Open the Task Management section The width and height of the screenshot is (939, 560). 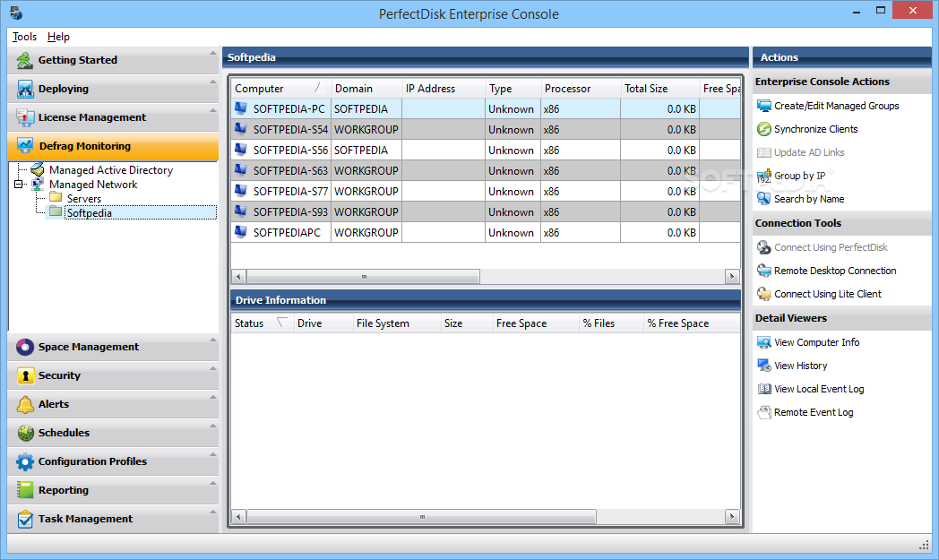pos(113,519)
